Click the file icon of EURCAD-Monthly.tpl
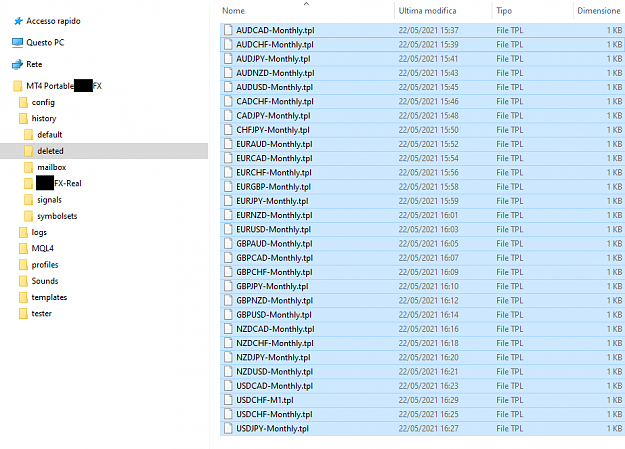Image resolution: width=625 pixels, height=449 pixels. point(228,158)
